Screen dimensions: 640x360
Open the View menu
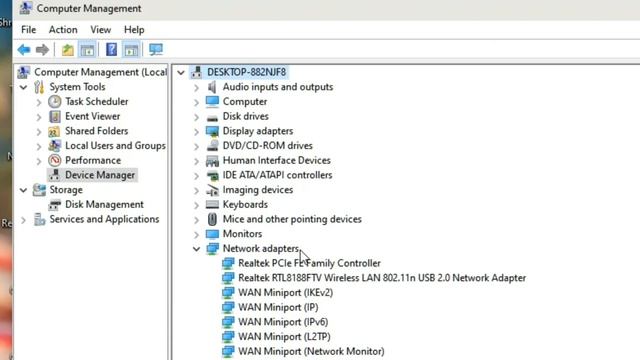click(x=100, y=30)
